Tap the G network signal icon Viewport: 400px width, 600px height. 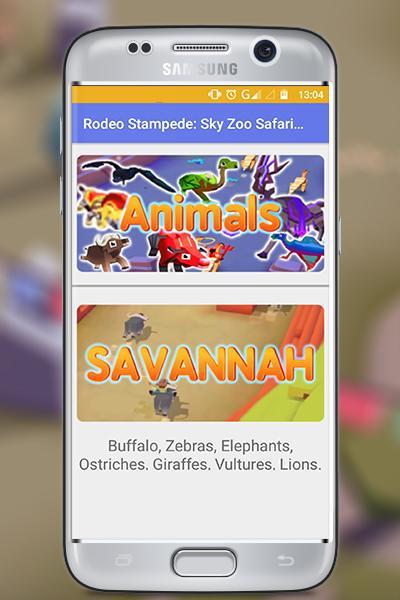(x=251, y=94)
